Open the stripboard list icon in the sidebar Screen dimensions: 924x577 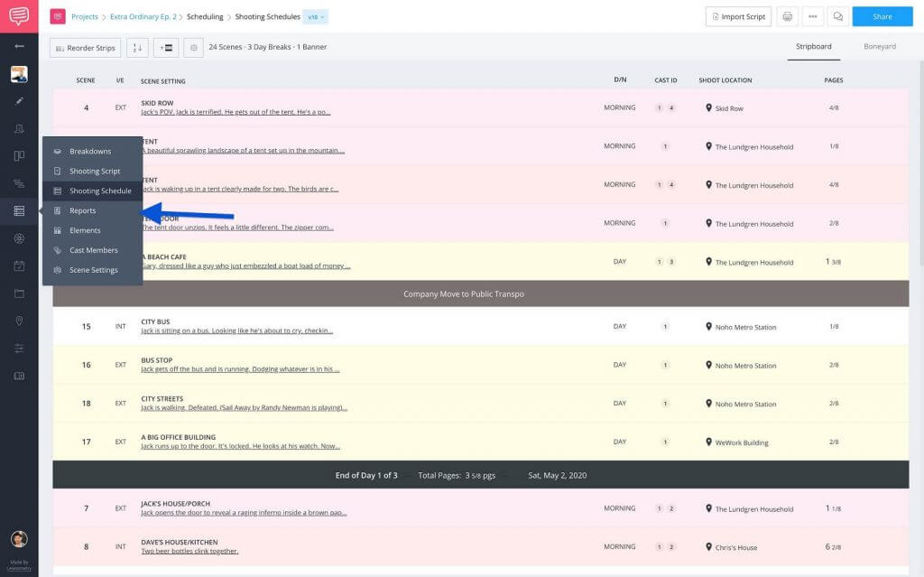coord(19,210)
